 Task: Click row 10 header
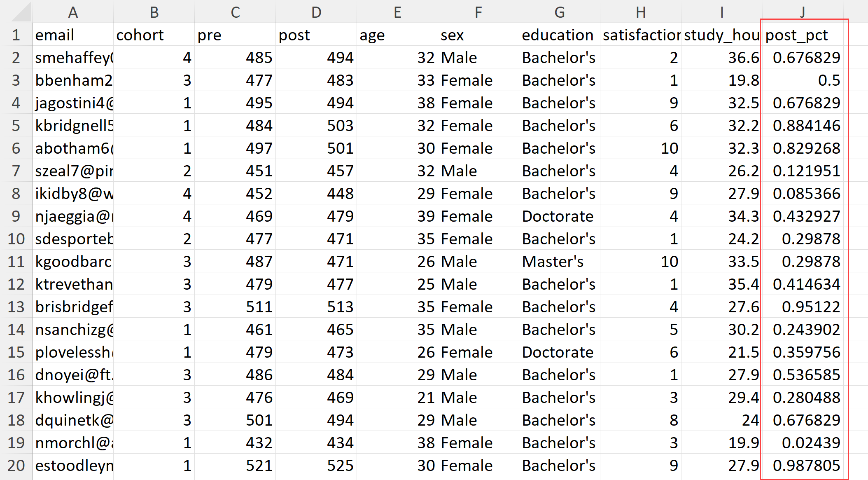pos(16,239)
